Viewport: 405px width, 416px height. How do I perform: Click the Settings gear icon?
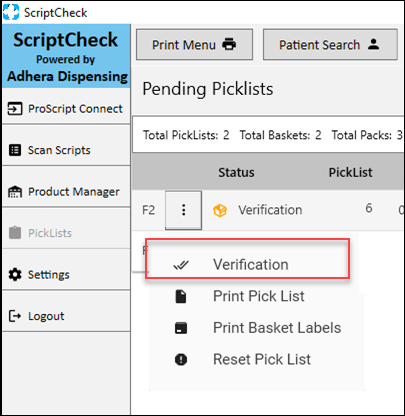15,274
